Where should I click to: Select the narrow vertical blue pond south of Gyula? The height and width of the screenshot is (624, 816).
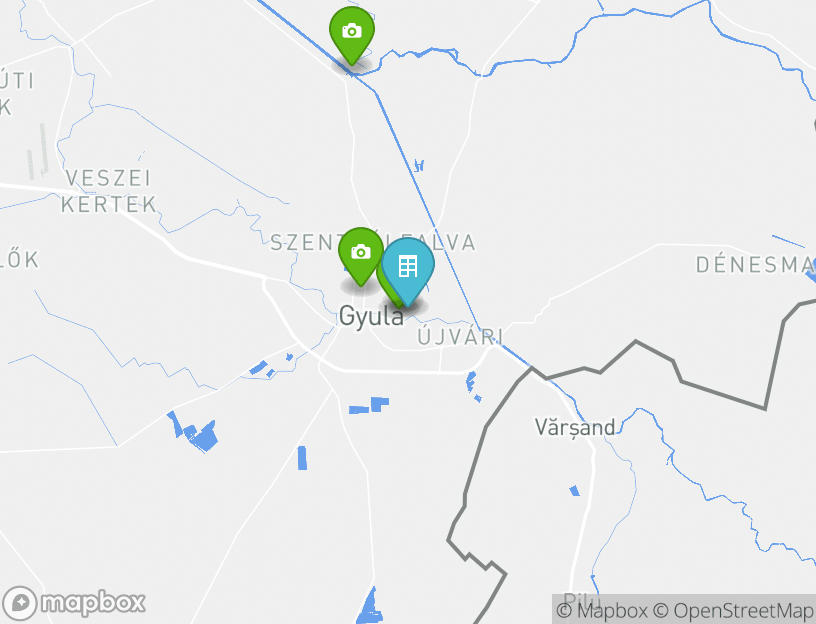302,458
